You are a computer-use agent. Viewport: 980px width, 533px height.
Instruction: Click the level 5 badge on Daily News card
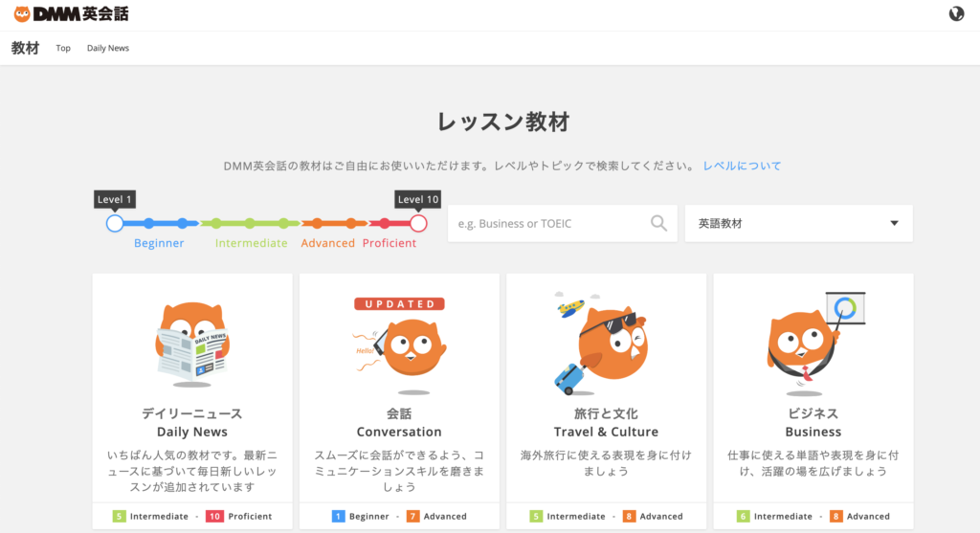119,516
